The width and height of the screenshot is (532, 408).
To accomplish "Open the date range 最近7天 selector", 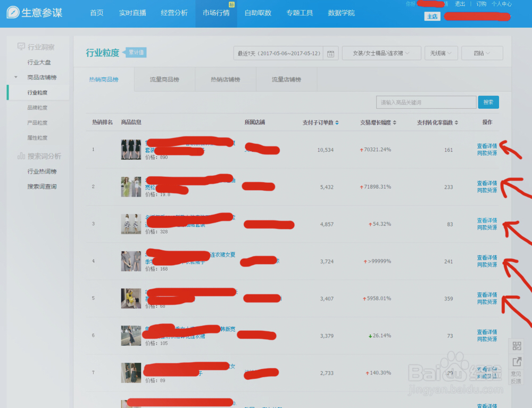I will coord(279,53).
